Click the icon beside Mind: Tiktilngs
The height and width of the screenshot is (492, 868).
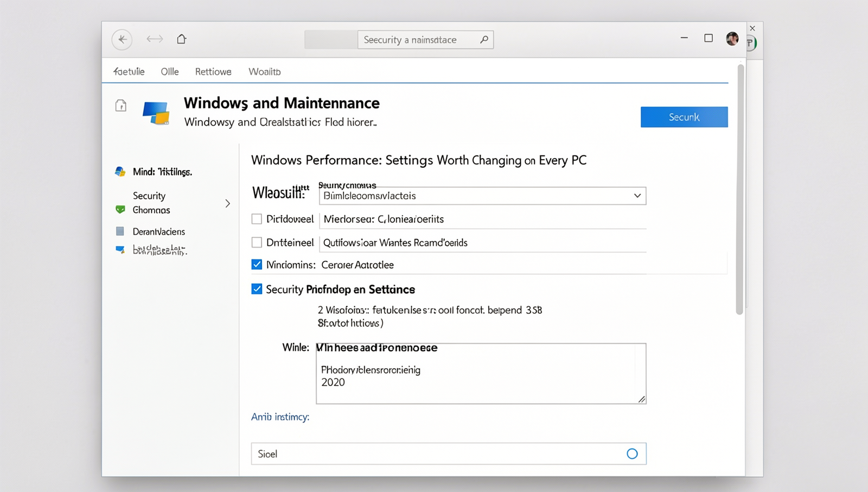pyautogui.click(x=120, y=172)
